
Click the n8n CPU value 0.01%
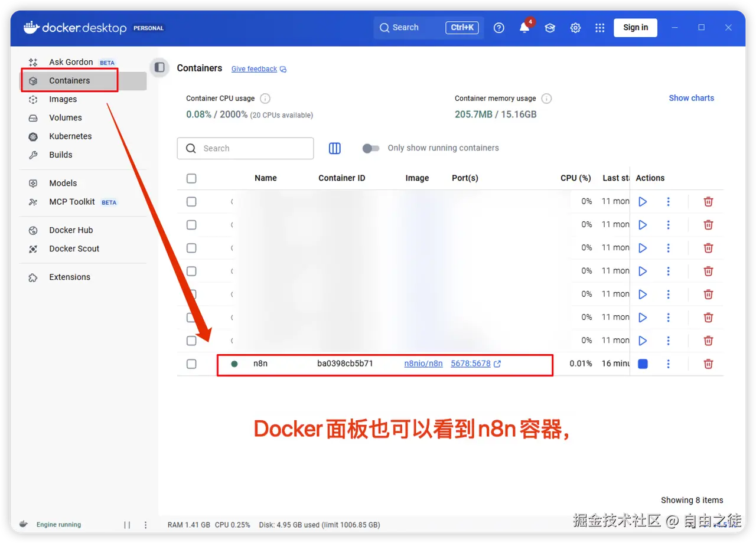[x=581, y=364]
